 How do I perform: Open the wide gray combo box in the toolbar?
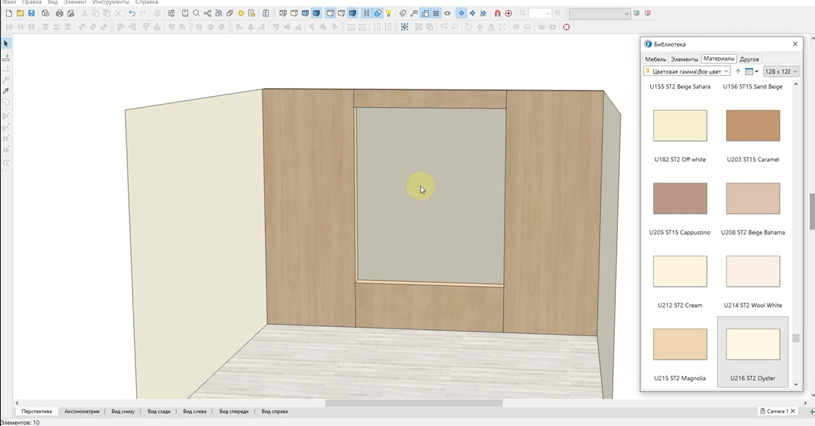599,14
